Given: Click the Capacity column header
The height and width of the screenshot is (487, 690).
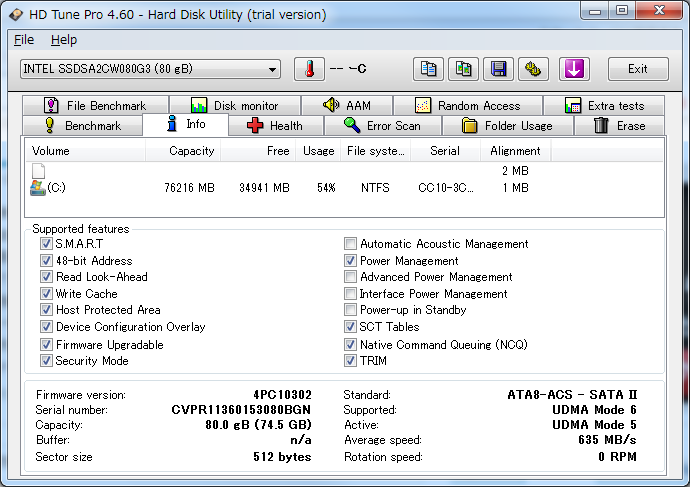Looking at the screenshot, I should click(183, 151).
